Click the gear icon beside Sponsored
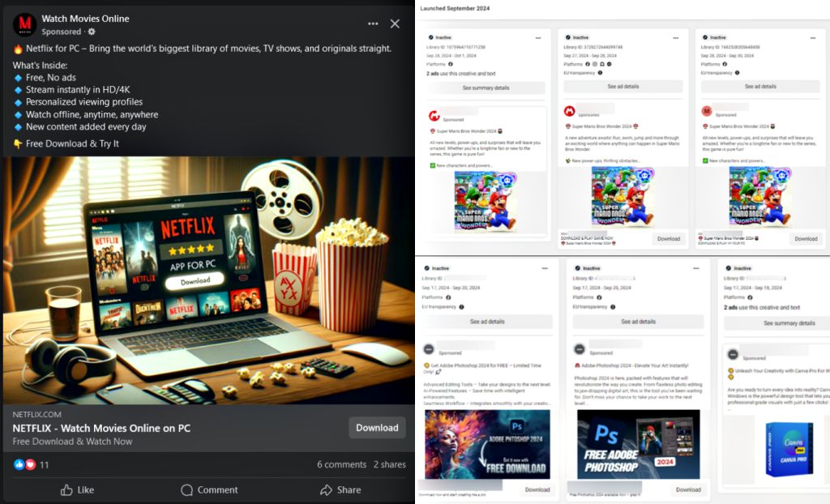This screenshot has height=504, width=830. [92, 32]
